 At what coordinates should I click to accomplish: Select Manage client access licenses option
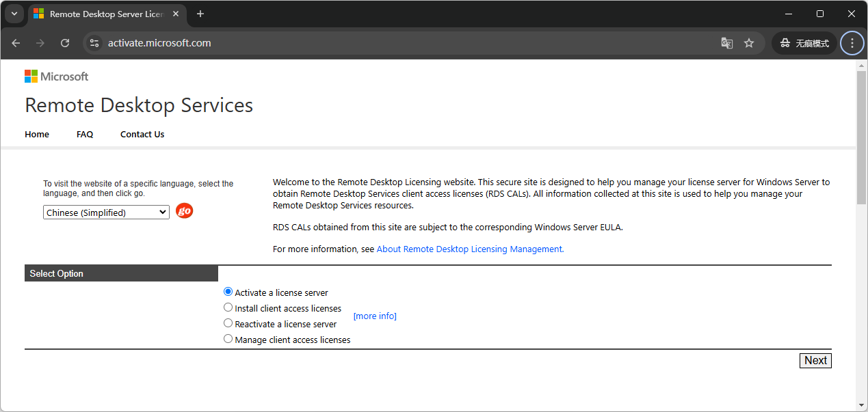point(228,339)
